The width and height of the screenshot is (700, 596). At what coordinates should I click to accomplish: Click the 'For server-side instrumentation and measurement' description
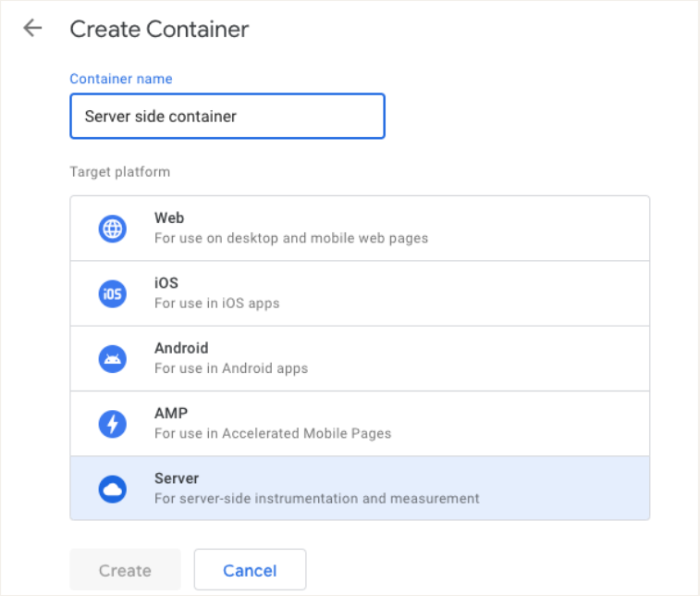[316, 498]
